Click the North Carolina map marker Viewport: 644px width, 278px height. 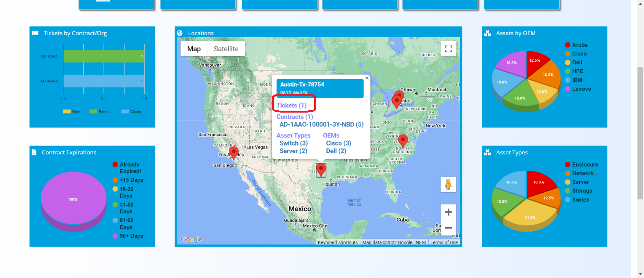(403, 140)
